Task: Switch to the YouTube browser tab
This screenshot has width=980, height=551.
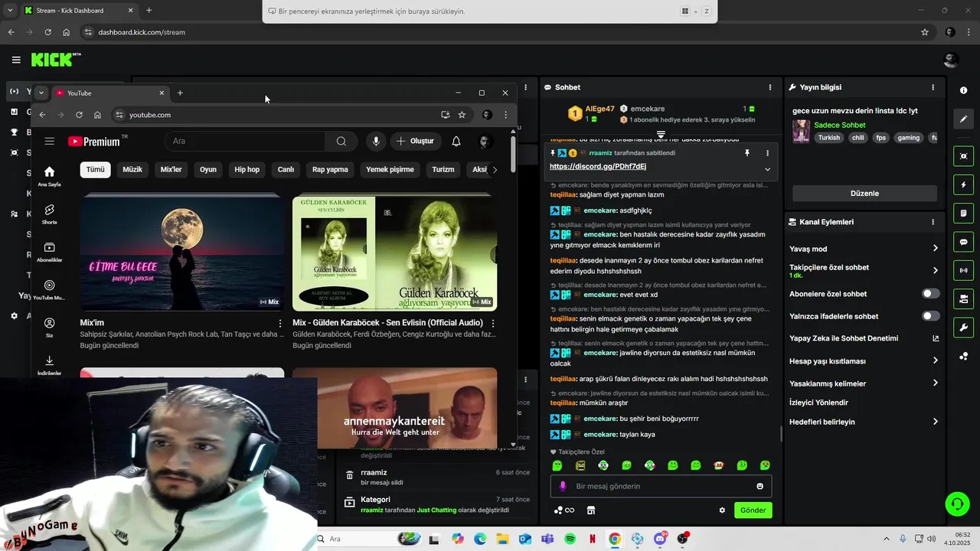Action: [x=110, y=93]
